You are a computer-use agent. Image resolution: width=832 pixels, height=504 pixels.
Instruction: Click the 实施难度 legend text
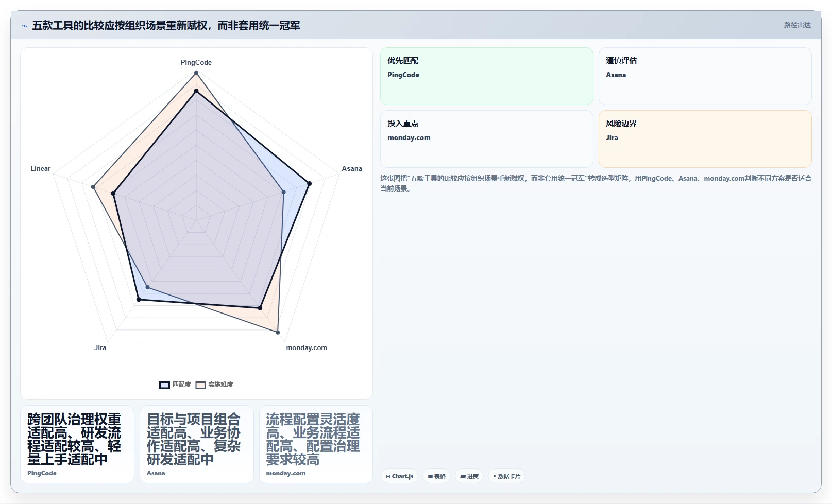220,385
